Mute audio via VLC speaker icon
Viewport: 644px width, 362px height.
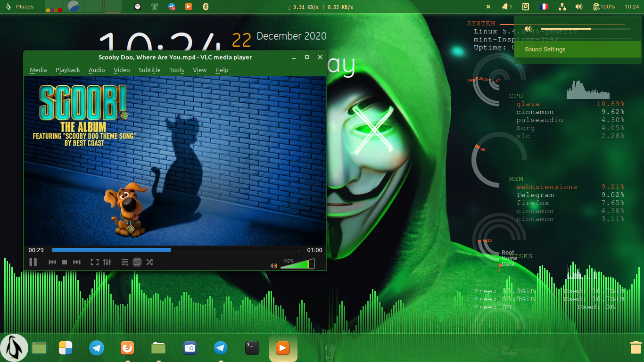click(x=274, y=265)
